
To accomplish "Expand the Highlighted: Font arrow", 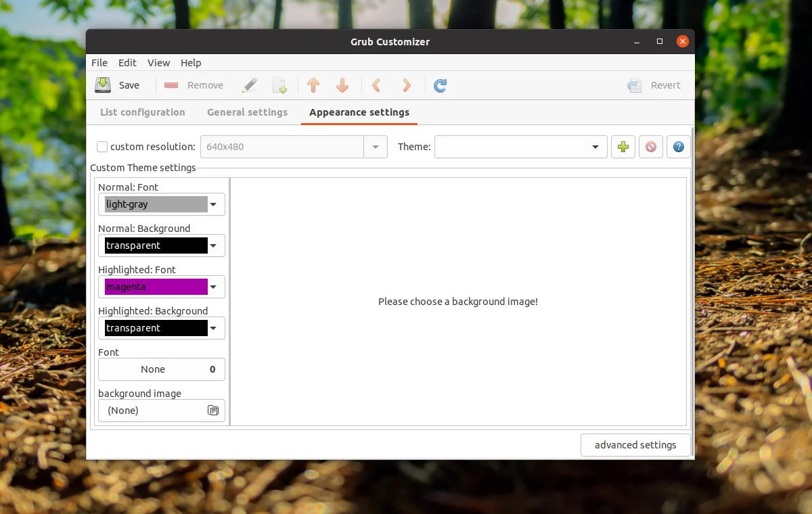I will coord(214,287).
